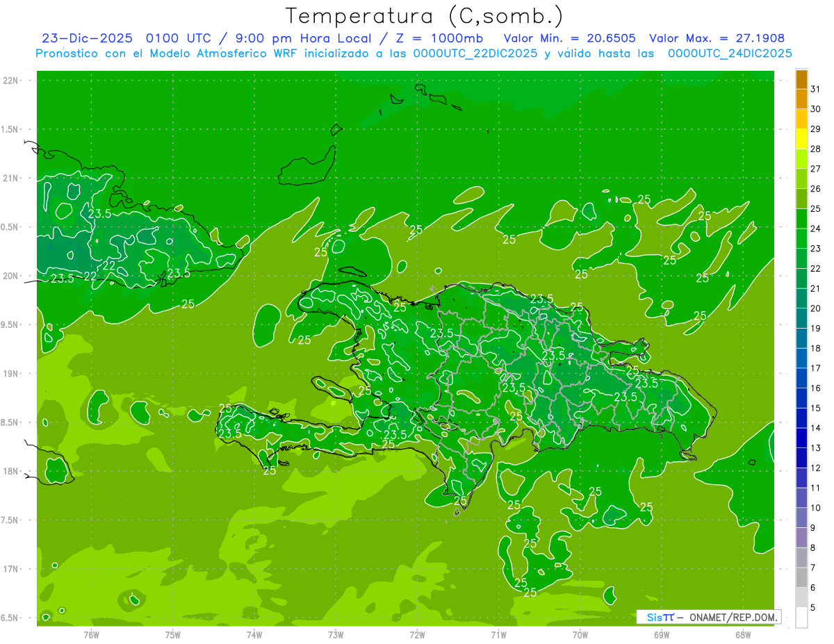Click colorbar label 21
This screenshot has height=644, width=834.
[x=815, y=288]
